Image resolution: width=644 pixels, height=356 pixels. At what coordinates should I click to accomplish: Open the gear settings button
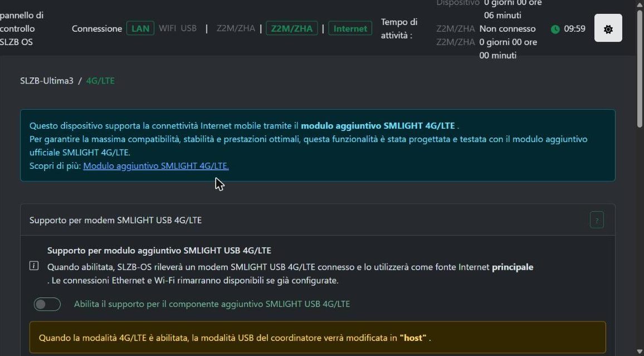tap(608, 28)
